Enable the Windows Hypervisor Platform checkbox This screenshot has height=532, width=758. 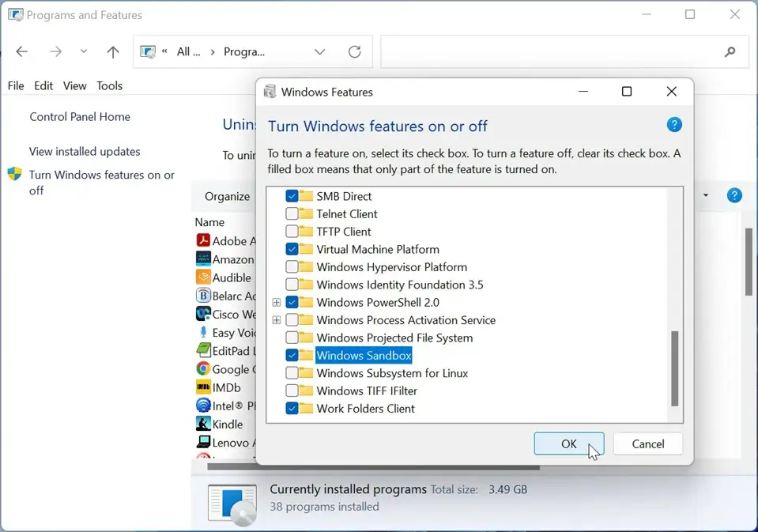click(x=292, y=267)
